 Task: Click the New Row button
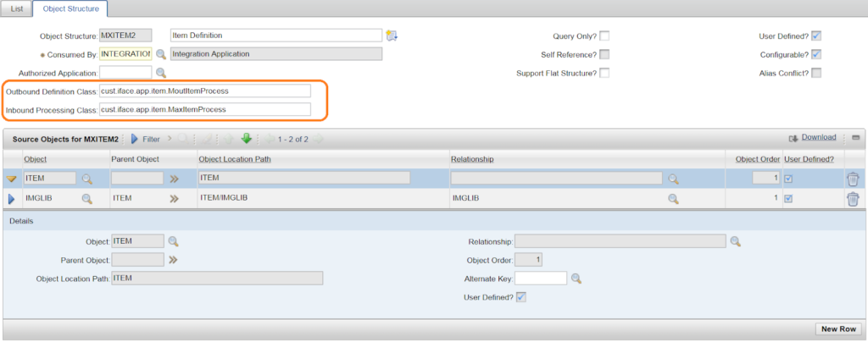pos(838,328)
